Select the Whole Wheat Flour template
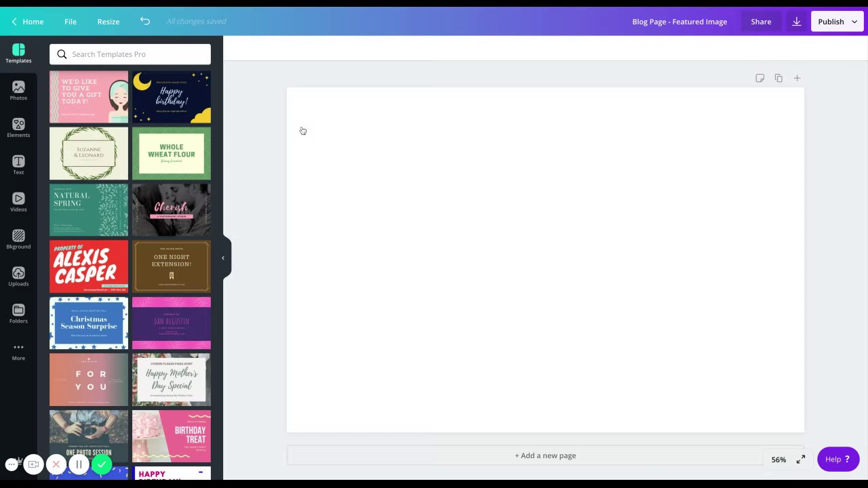868x488 pixels. click(x=172, y=153)
